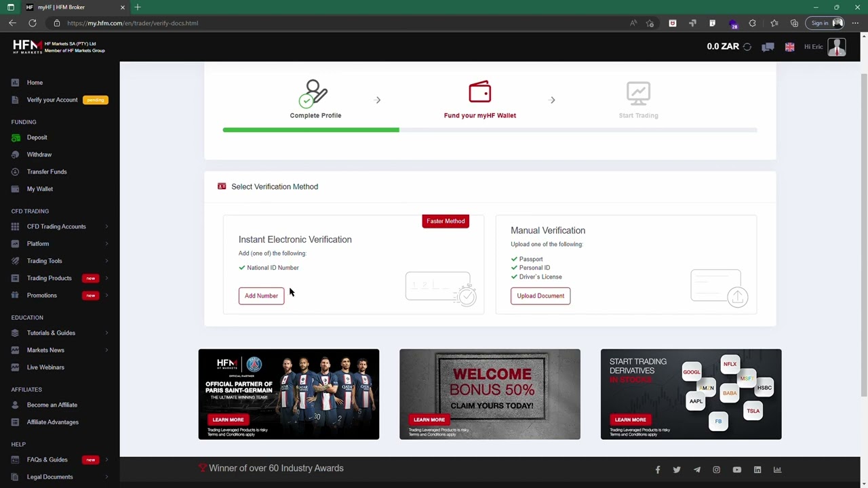Click the Trading Products icon
Screen dimensions: 868x488
15,278
